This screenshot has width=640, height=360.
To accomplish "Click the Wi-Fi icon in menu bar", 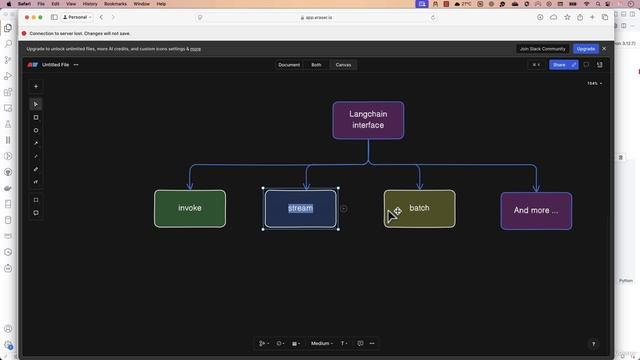I will 587,4.
